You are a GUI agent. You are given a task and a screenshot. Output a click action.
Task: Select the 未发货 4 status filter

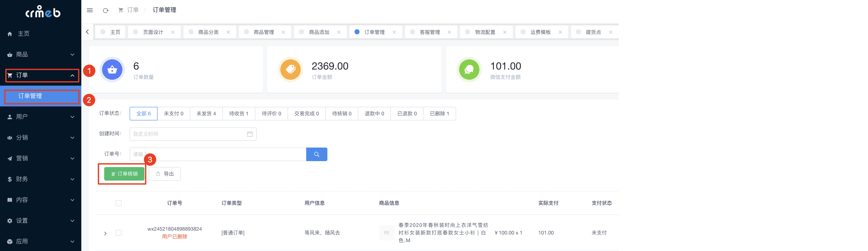pos(206,114)
